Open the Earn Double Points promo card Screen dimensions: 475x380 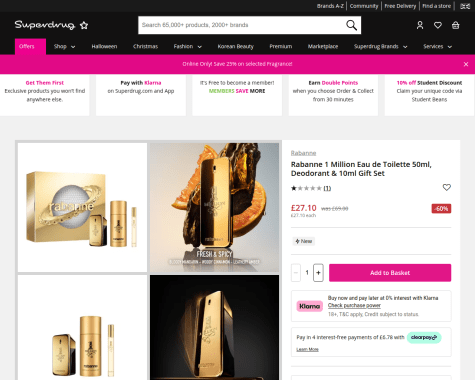coord(333,95)
